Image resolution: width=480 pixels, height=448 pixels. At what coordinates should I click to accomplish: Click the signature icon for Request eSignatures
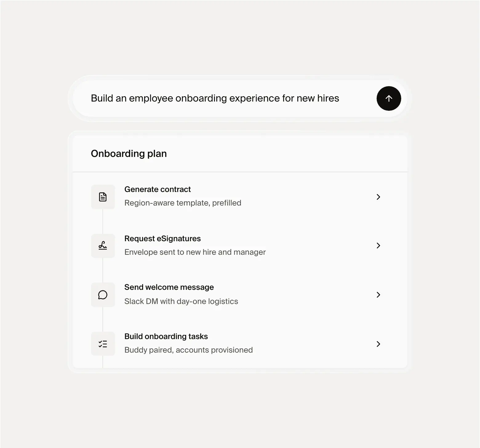(103, 246)
